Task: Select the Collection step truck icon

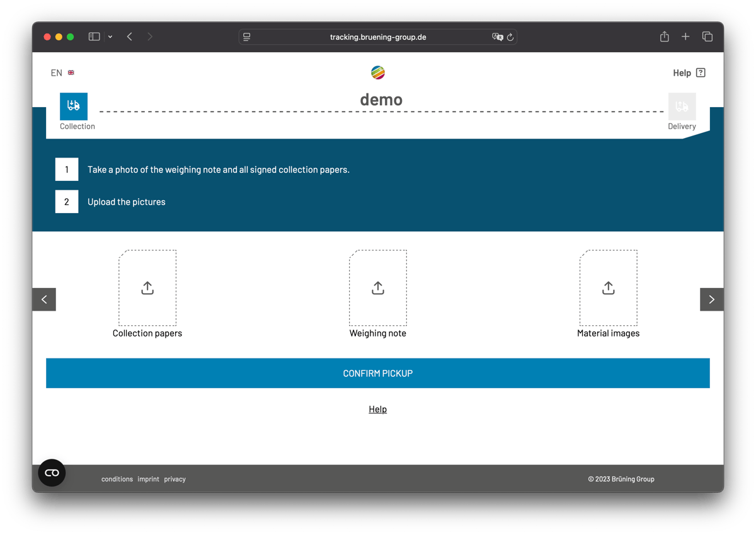Action: (x=74, y=106)
